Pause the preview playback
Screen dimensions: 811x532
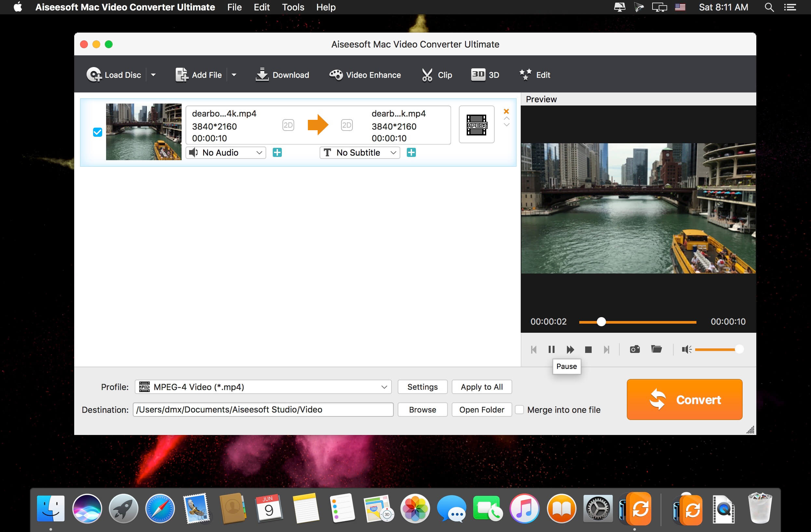[x=551, y=349]
